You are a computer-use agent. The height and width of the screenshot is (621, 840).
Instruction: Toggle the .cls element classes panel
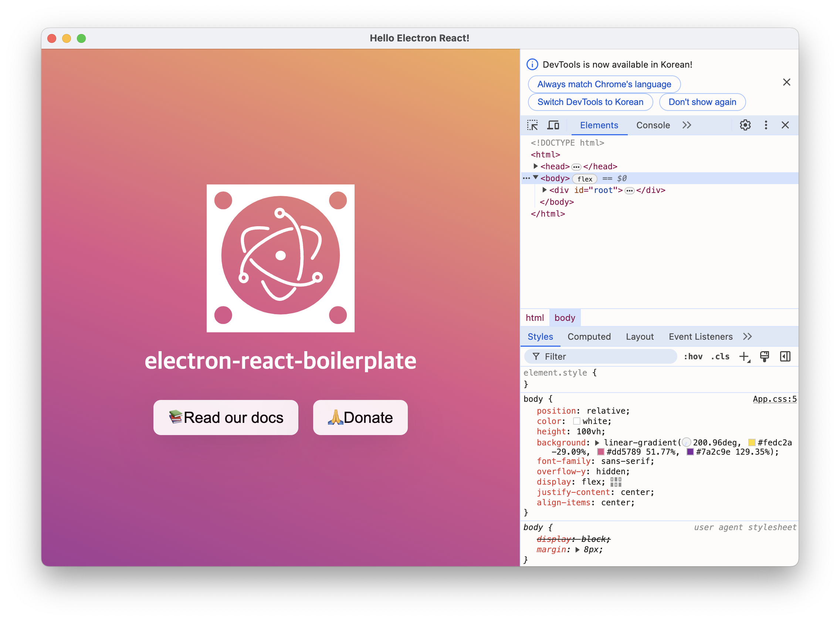[x=720, y=357]
